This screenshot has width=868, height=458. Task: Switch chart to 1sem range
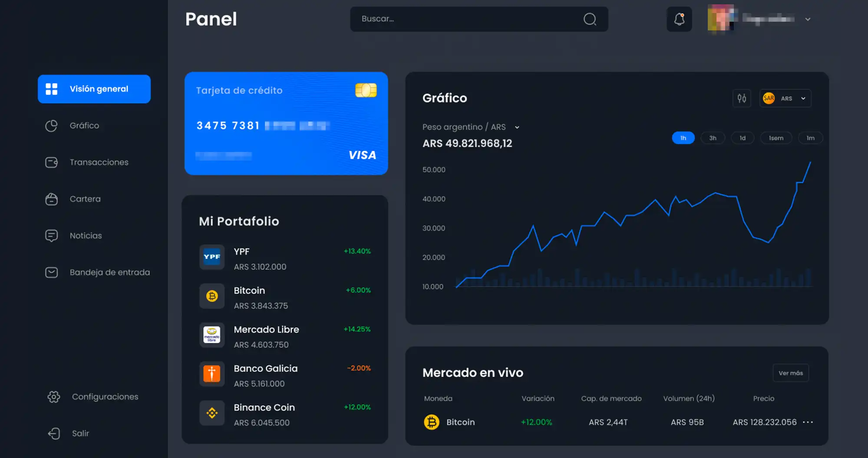point(776,138)
